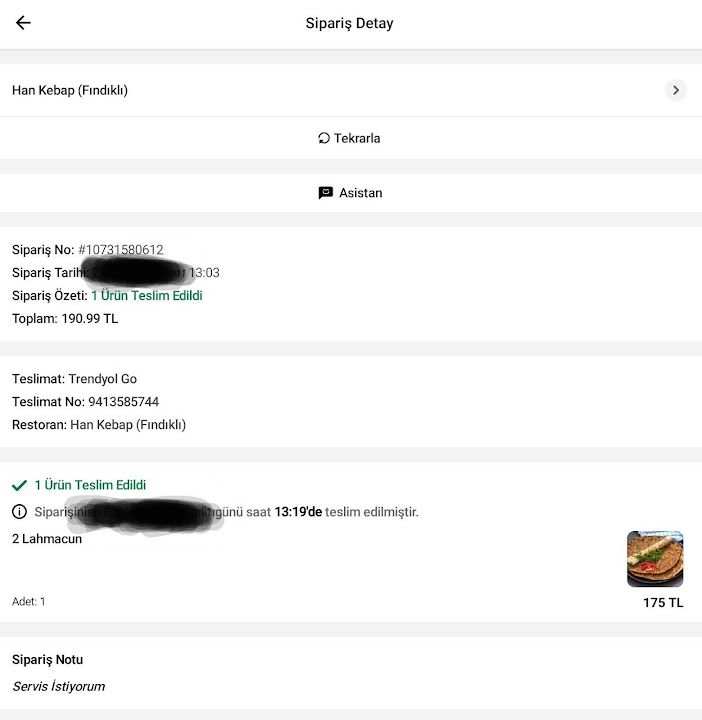Select the Servis İstiyorum order note
The width and height of the screenshot is (702, 720).
pyautogui.click(x=59, y=686)
